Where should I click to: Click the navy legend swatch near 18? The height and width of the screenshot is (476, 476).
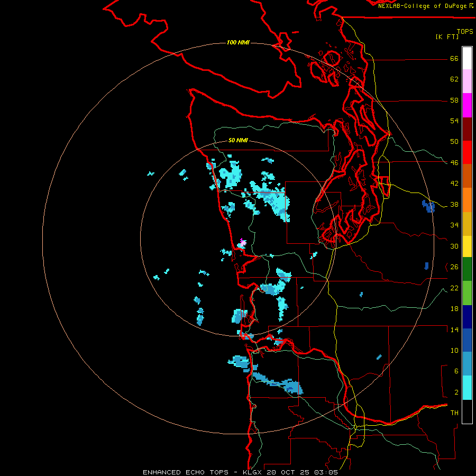[x=467, y=317]
